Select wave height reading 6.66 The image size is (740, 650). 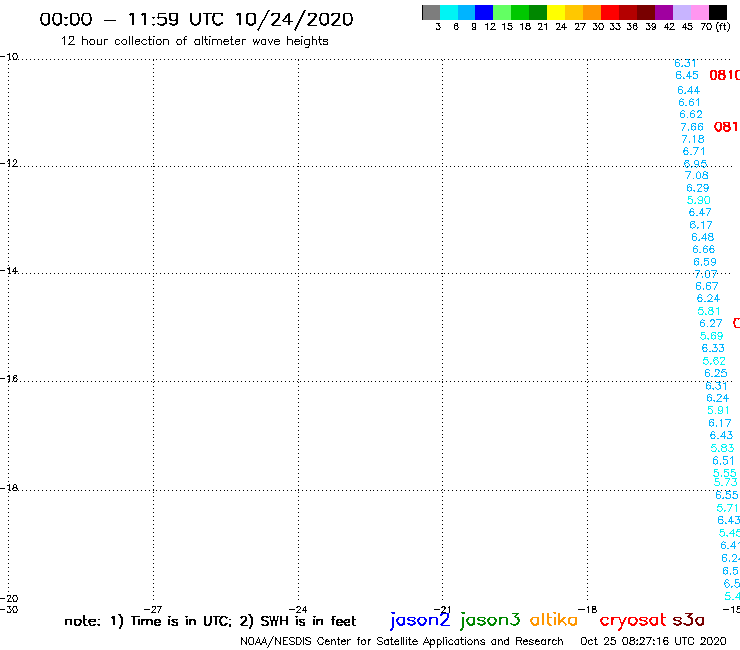pyautogui.click(x=704, y=249)
